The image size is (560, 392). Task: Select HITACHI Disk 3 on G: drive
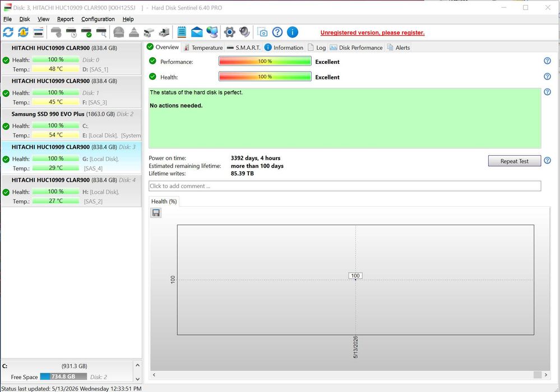point(71,157)
